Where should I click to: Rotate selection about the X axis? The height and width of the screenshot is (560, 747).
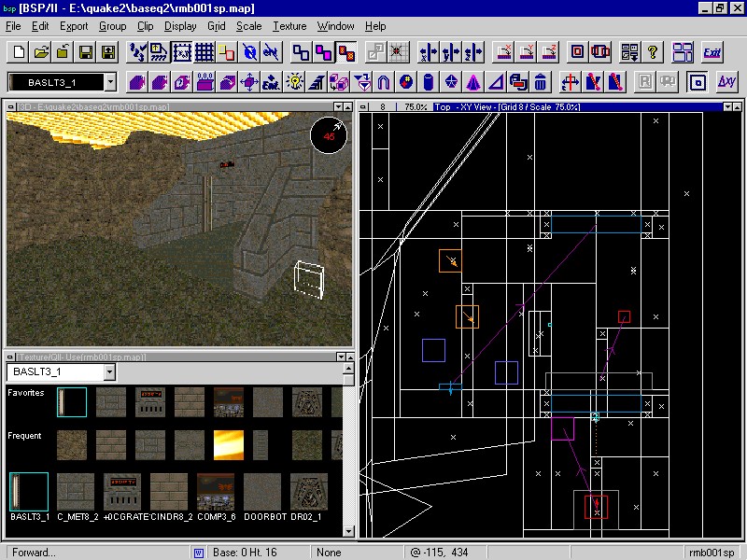503,52
